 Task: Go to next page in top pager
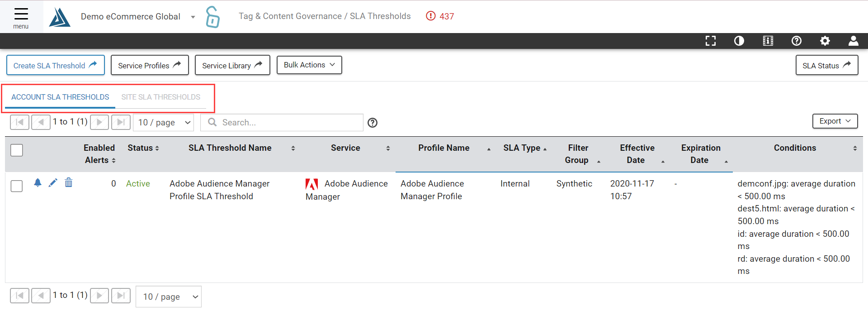(x=99, y=122)
